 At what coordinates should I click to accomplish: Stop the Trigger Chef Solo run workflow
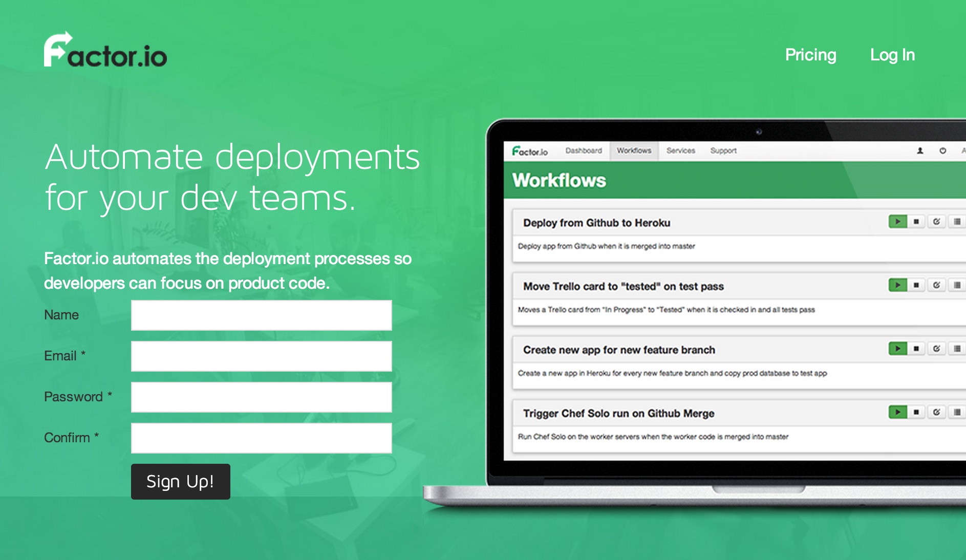click(x=916, y=412)
